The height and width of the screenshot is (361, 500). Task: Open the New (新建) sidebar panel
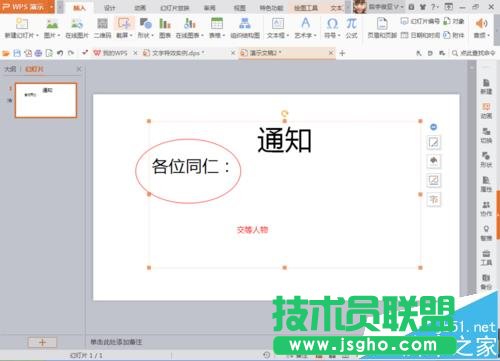coord(486,87)
